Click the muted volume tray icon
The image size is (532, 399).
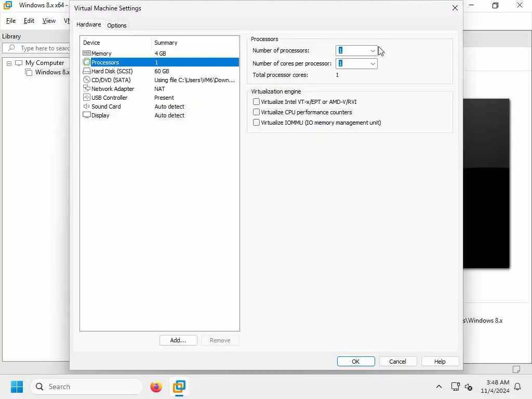[469, 387]
